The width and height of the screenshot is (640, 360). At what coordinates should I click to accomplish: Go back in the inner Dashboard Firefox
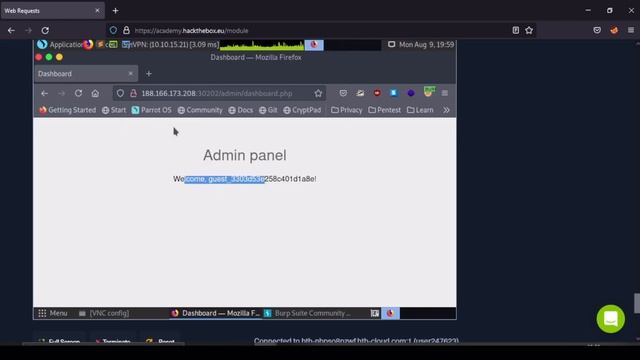44,93
